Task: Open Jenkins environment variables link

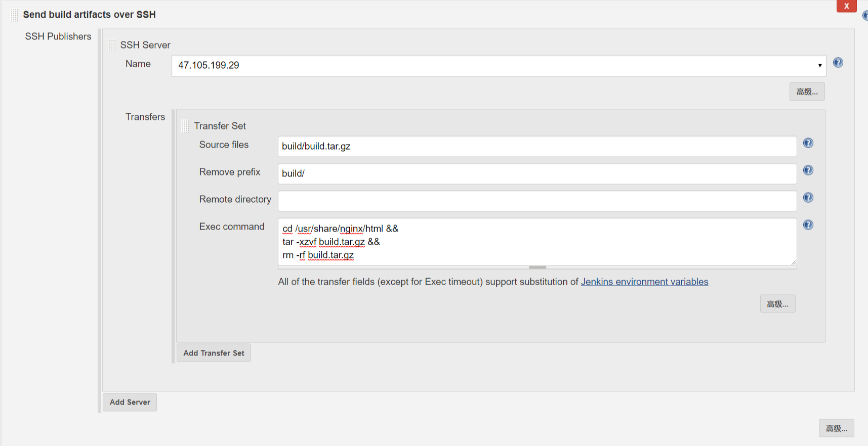Action: (x=644, y=282)
